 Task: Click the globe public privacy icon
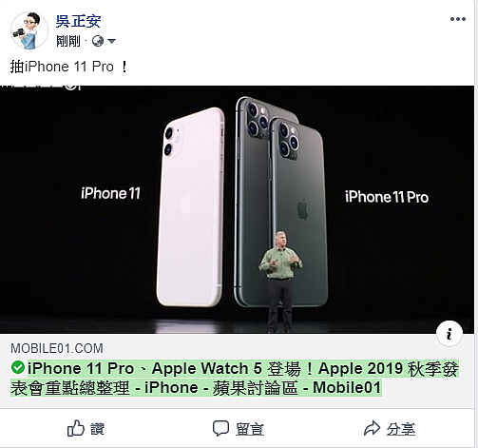point(98,41)
